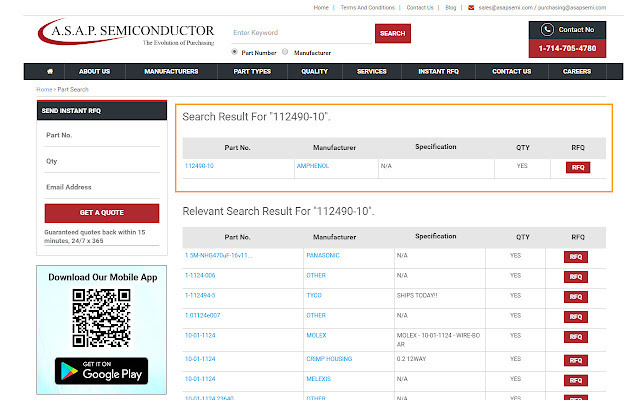Focus the Part No. input field
Screen dimensions: 640x400
coord(102,135)
